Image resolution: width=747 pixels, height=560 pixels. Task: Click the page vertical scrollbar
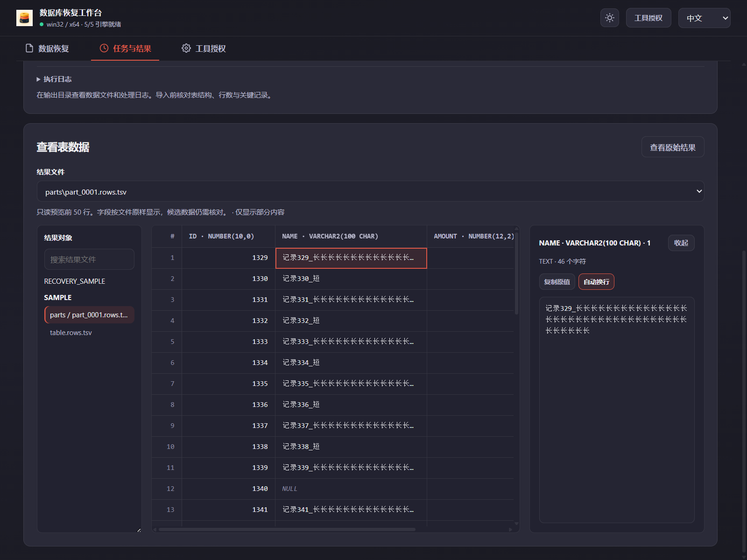(x=744, y=401)
